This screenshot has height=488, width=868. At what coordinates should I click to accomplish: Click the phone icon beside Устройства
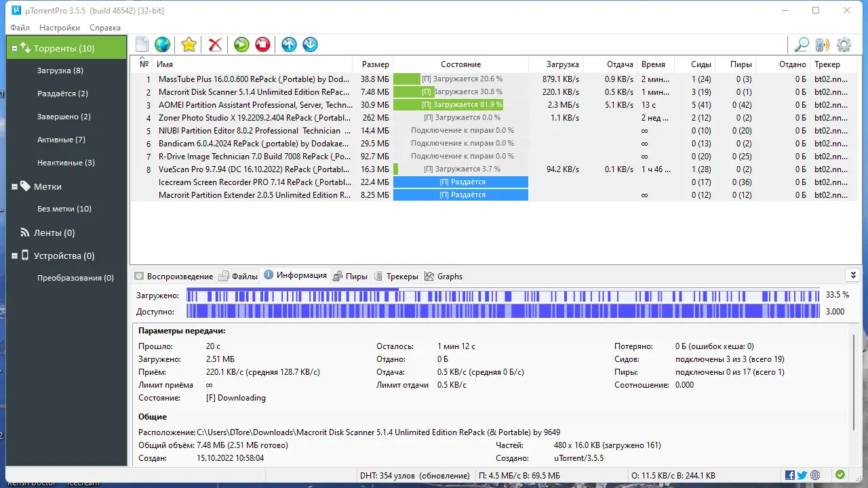[26, 256]
